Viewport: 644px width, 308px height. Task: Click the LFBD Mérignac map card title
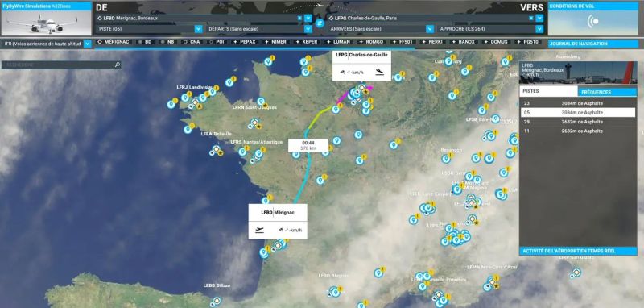278,213
